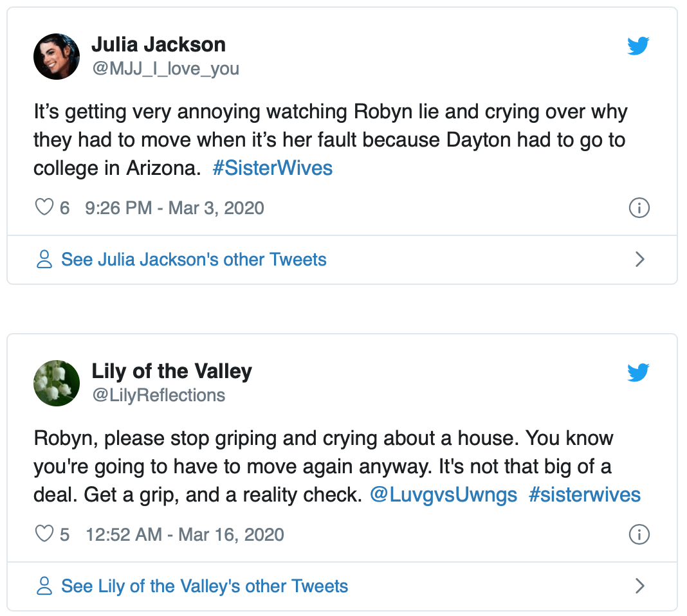
Task: Like the Lily of the Valley tweet
Action: (44, 534)
